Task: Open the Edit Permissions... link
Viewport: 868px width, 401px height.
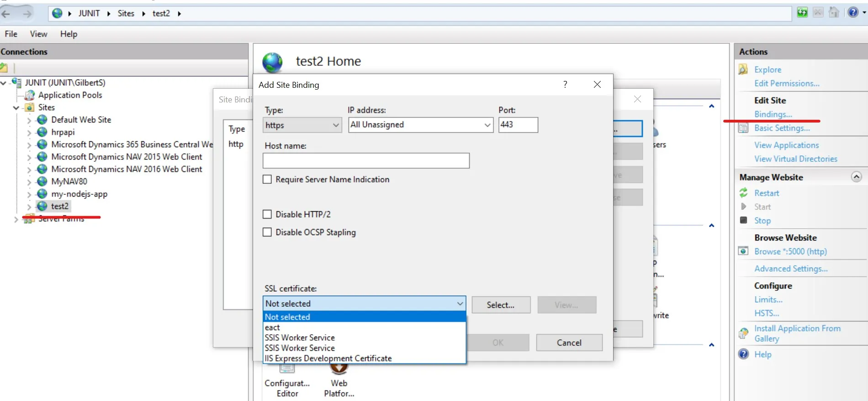Action: [x=787, y=83]
